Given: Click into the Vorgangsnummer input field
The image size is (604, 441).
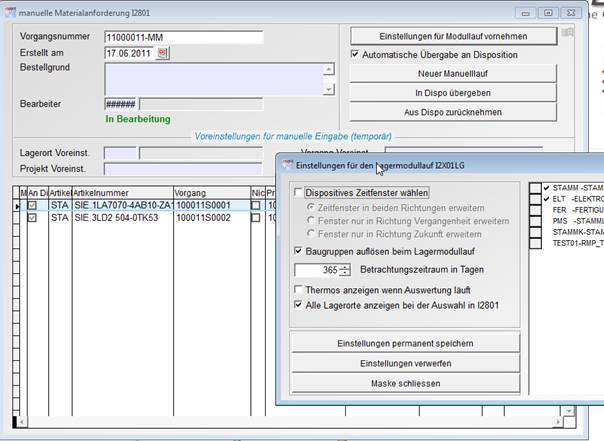Looking at the screenshot, I should [x=183, y=38].
